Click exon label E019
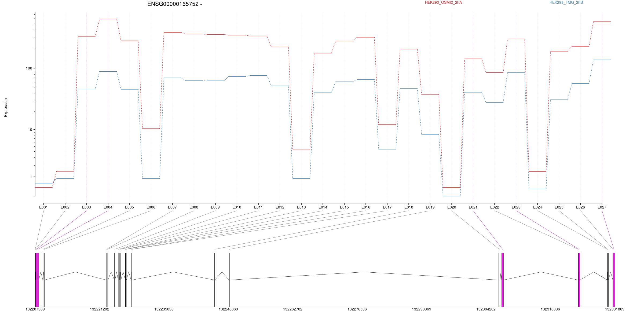This screenshot has height=322, width=644. 430,207
